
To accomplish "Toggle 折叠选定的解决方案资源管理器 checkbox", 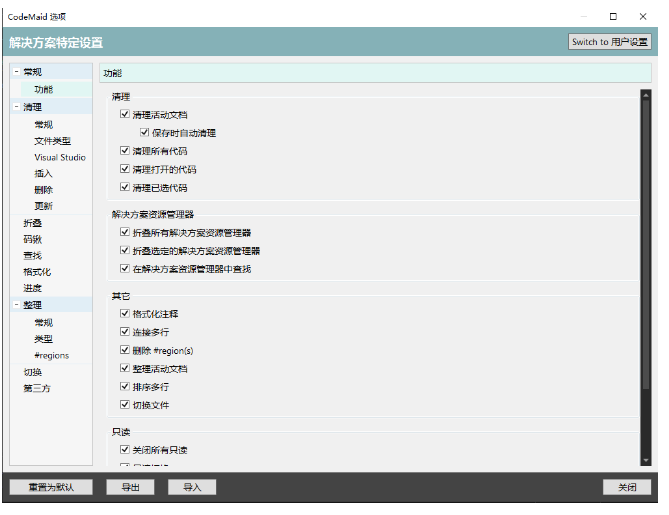I will pyautogui.click(x=125, y=250).
